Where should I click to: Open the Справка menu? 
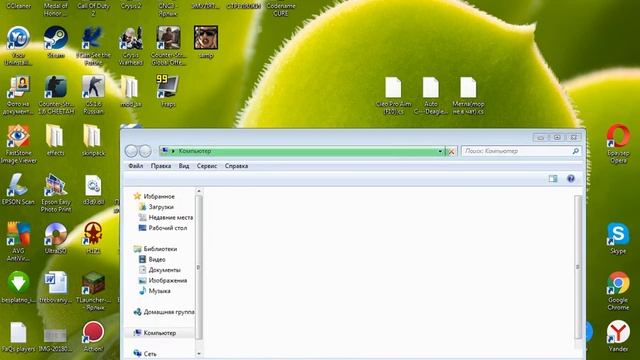(x=236, y=166)
